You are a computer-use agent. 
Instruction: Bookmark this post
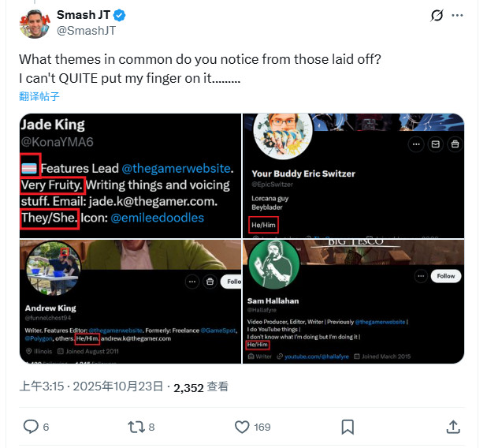tap(348, 427)
